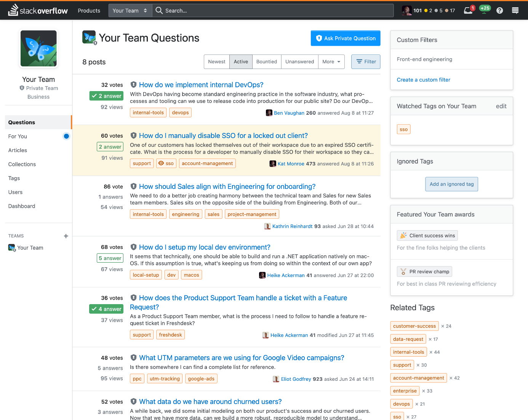Click Ask Private Question

click(345, 38)
